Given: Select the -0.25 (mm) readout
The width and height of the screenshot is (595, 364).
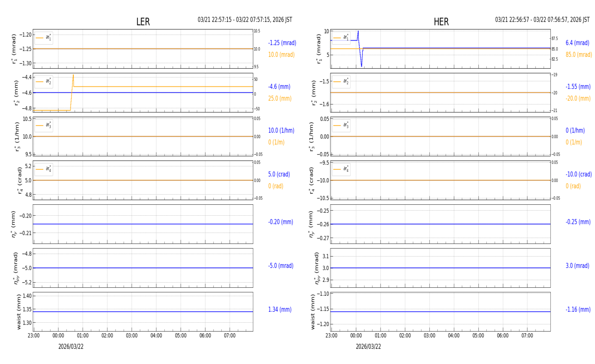Looking at the screenshot, I should (578, 222).
